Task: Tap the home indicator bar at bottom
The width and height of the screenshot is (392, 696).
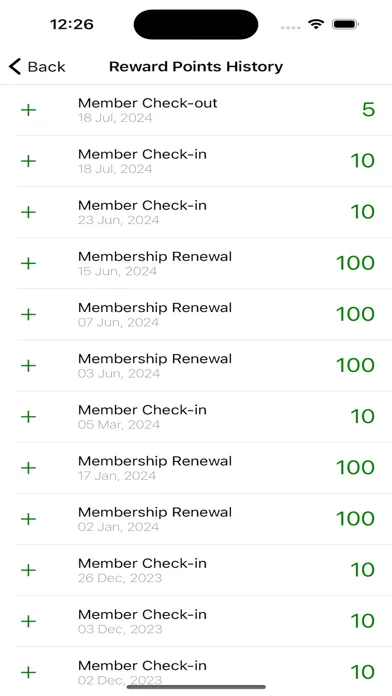Action: 196,687
